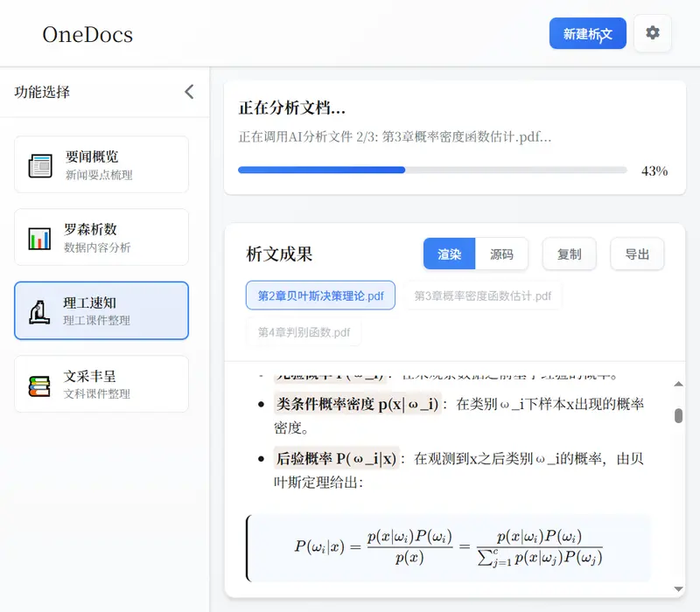Open the settings gear icon
The image size is (700, 612).
pos(653,31)
